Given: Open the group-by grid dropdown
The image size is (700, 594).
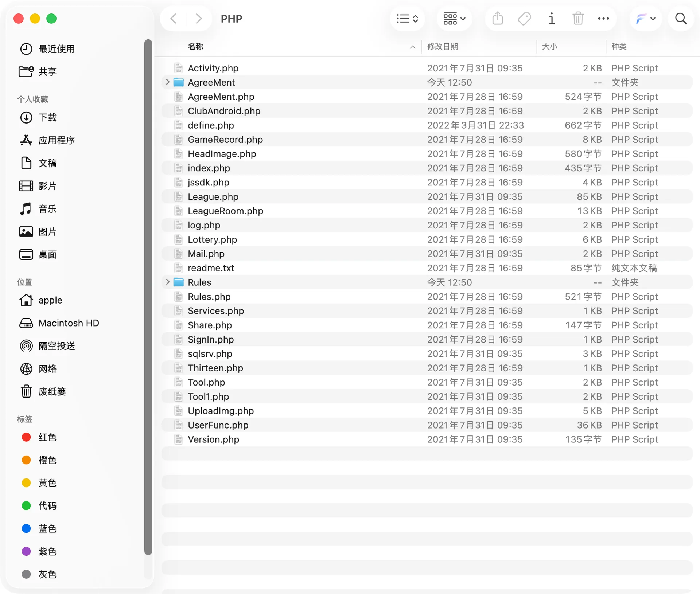Looking at the screenshot, I should tap(454, 19).
